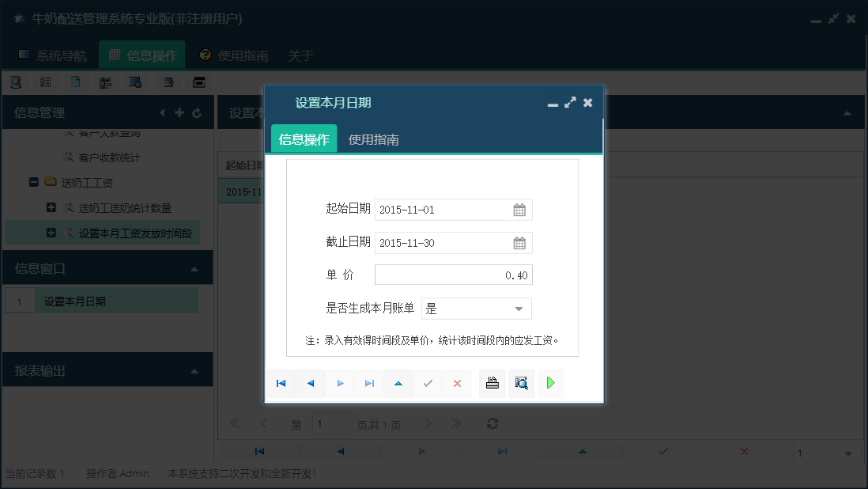Click the add icon in 信息管理 header
Image resolution: width=868 pixels, height=489 pixels.
pyautogui.click(x=179, y=112)
